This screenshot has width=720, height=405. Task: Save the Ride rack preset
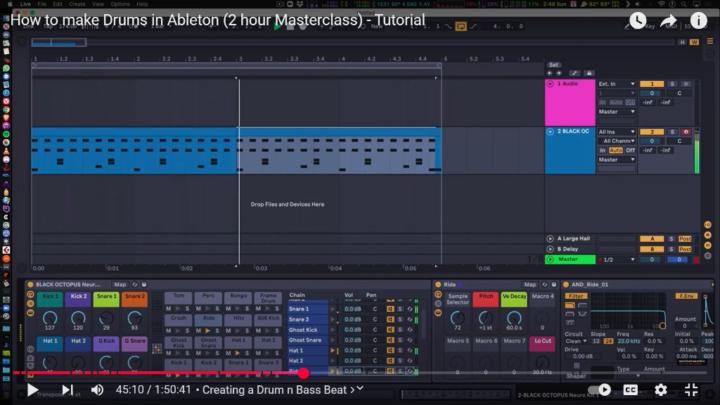pos(554,285)
